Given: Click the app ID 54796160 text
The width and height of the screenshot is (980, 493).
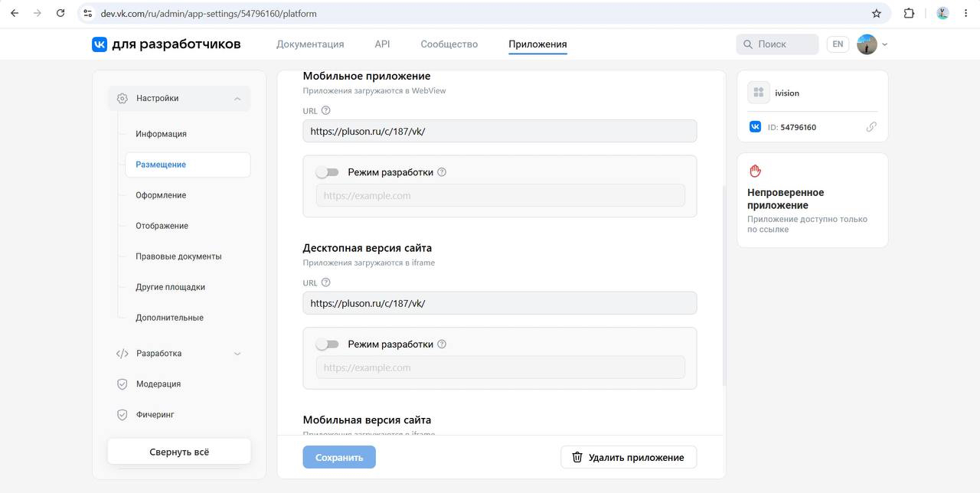Looking at the screenshot, I should pyautogui.click(x=799, y=127).
